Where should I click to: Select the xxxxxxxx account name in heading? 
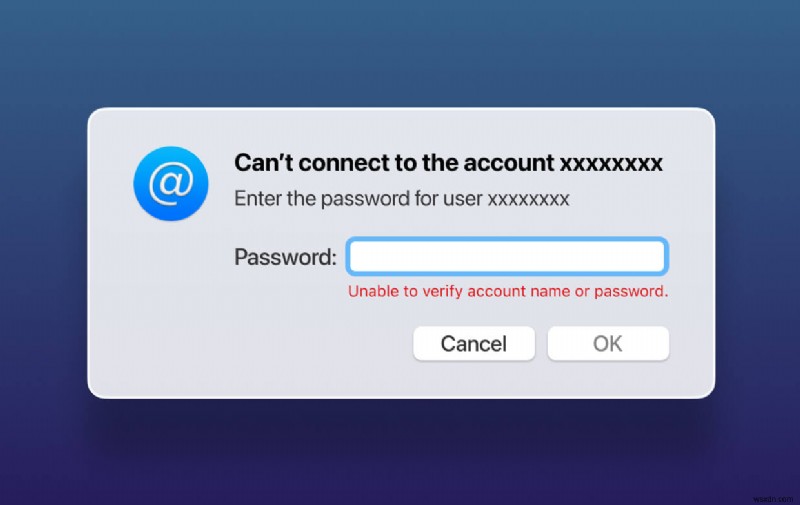(x=611, y=163)
